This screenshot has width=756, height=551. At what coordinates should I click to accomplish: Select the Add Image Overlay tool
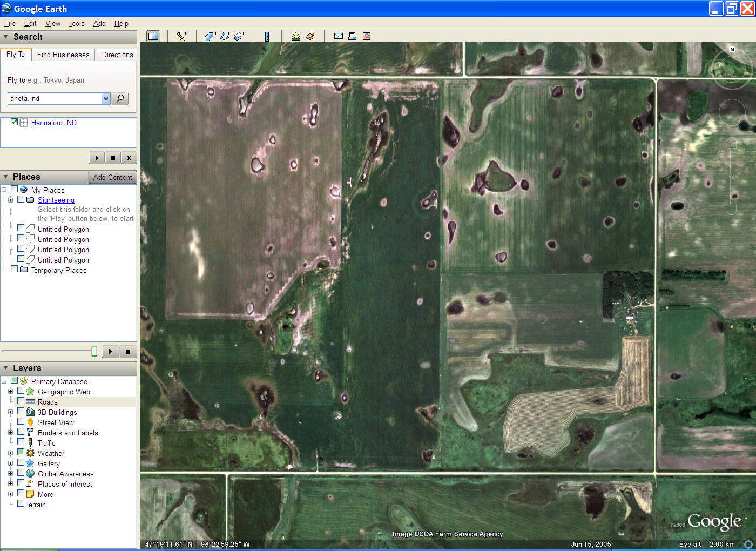click(239, 36)
